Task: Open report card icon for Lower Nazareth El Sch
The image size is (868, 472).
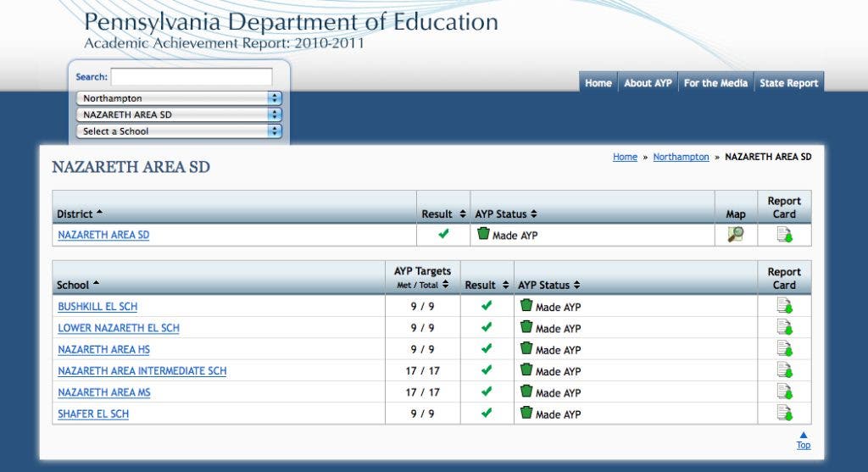Action: pyautogui.click(x=784, y=328)
